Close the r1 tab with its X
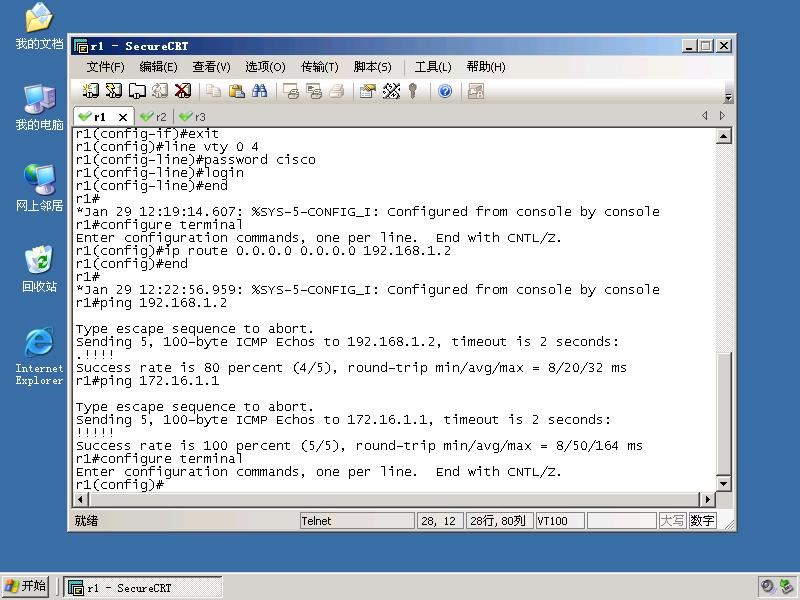 coord(122,117)
